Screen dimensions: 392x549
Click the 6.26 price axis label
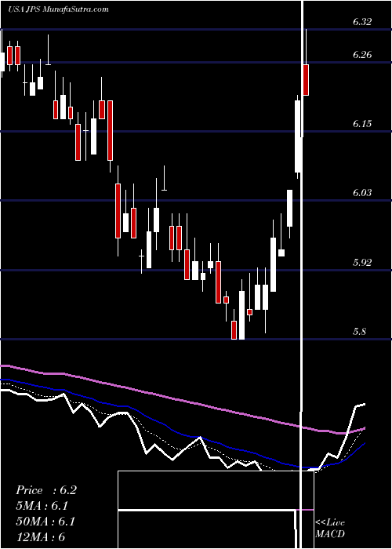[x=362, y=55]
